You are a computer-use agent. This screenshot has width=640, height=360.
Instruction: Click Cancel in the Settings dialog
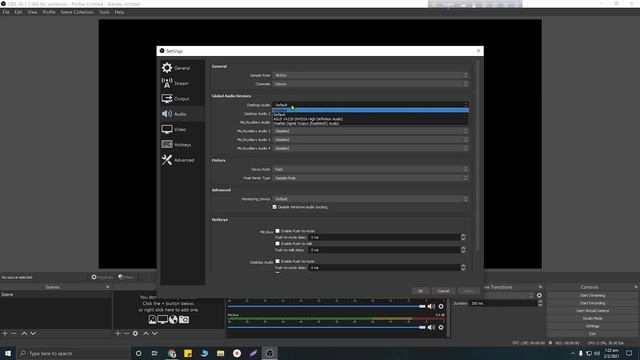point(443,291)
